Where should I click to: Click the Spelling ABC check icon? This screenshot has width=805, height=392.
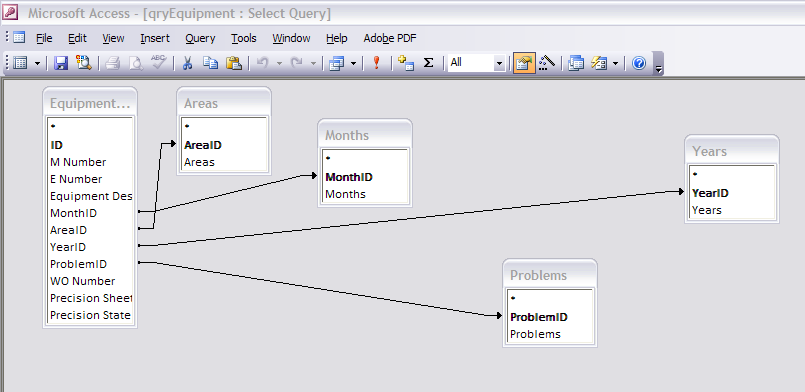tap(158, 63)
